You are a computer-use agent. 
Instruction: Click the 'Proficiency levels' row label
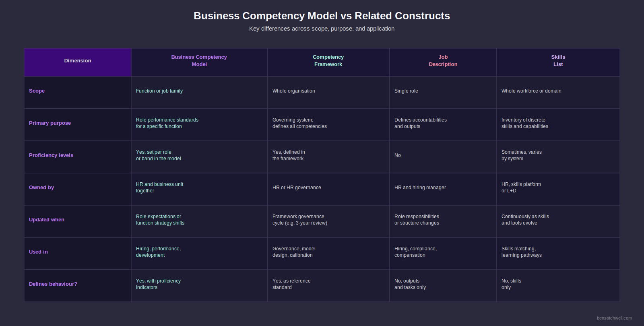[x=51, y=155]
